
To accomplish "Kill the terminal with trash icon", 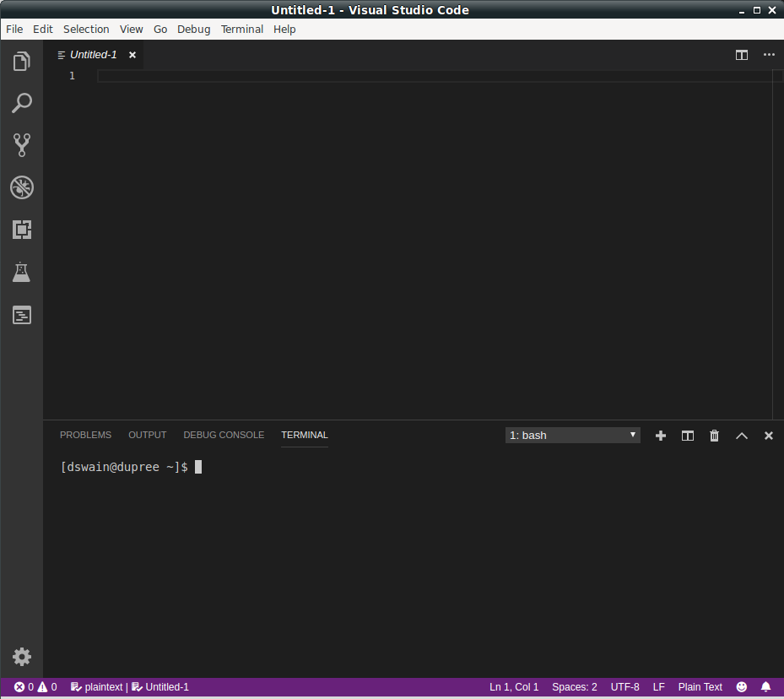I will 715,436.
